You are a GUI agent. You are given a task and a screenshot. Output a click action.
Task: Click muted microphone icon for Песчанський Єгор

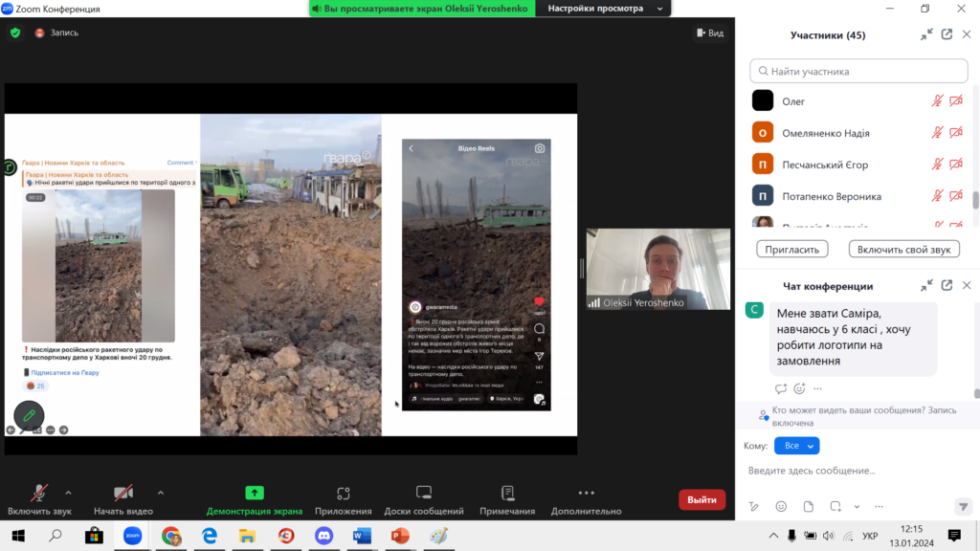937,165
